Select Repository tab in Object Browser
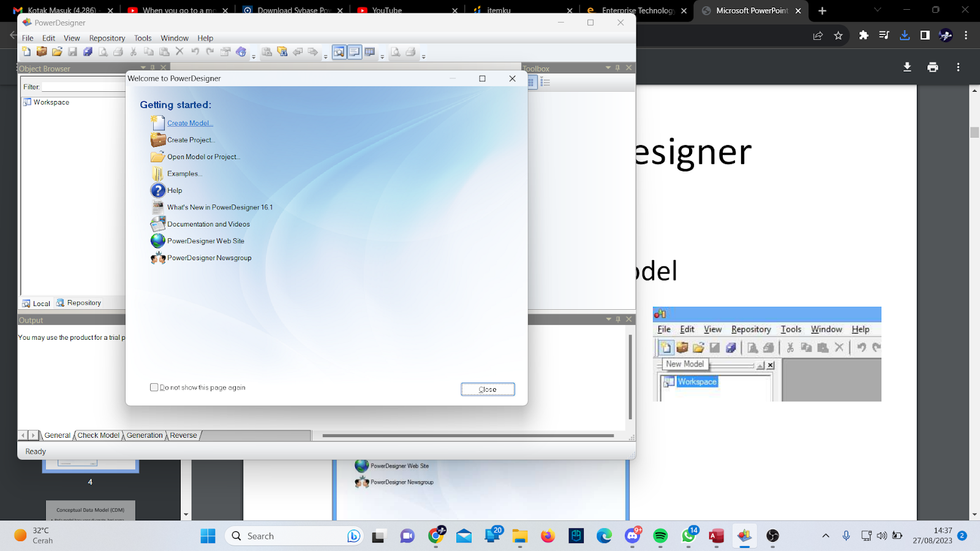The height and width of the screenshot is (551, 980). tap(78, 303)
